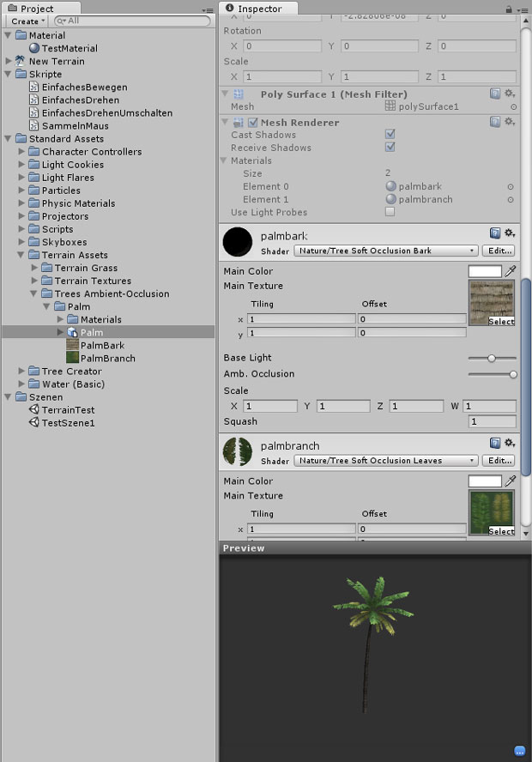532x762 pixels.
Task: Open the palmbark Shader dropdown
Action: (x=385, y=251)
